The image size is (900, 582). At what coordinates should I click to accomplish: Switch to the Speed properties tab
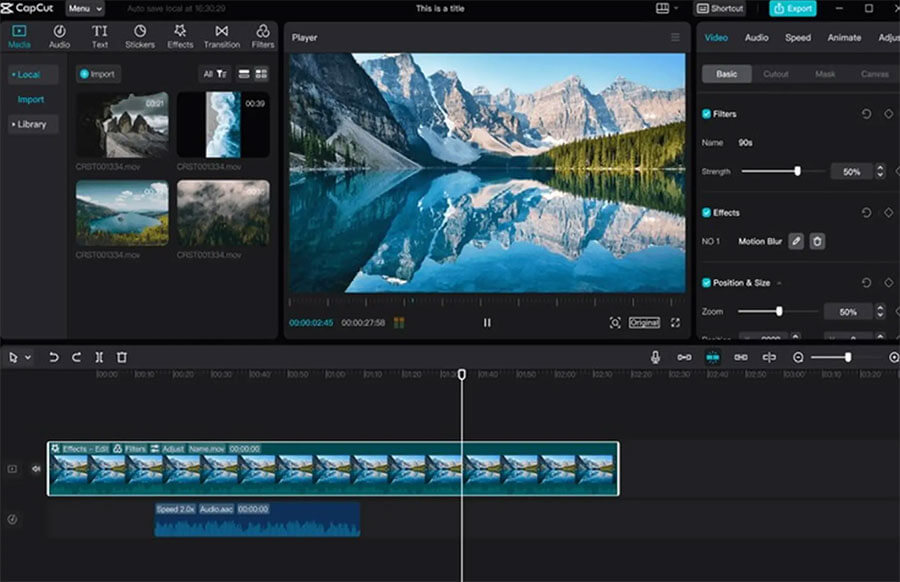click(x=798, y=37)
